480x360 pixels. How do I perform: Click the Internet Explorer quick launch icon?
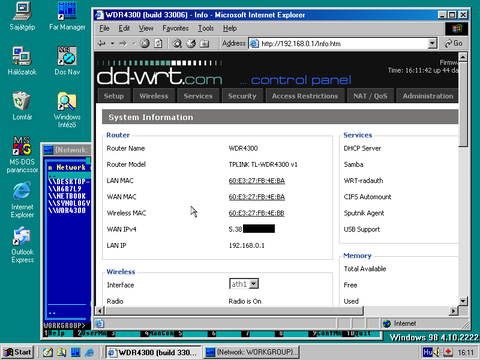[x=89, y=352]
